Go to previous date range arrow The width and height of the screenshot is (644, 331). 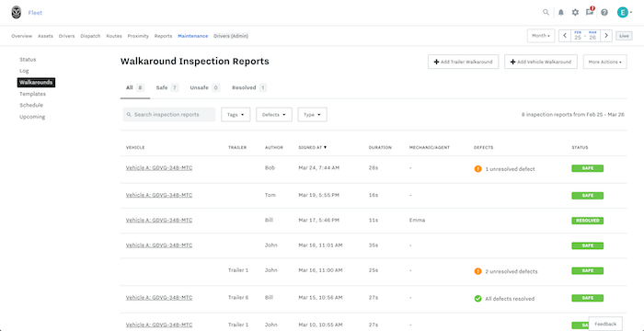pyautogui.click(x=565, y=36)
